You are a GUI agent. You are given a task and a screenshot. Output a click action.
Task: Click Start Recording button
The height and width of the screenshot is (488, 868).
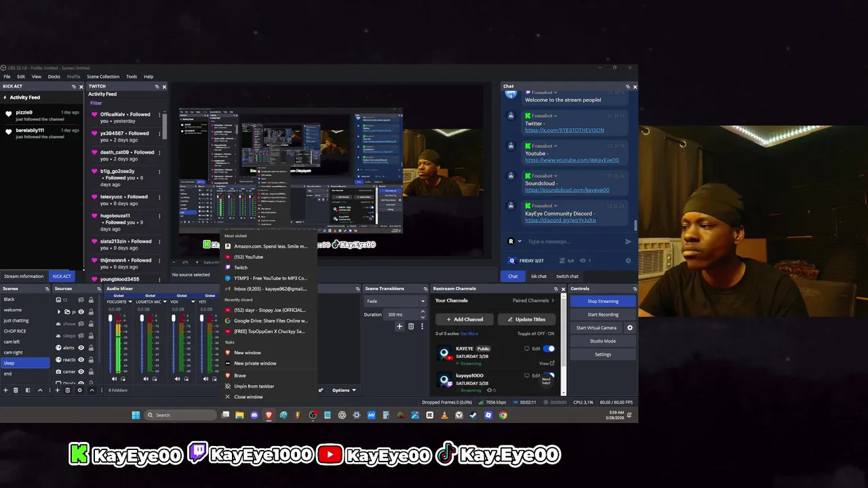603,314
